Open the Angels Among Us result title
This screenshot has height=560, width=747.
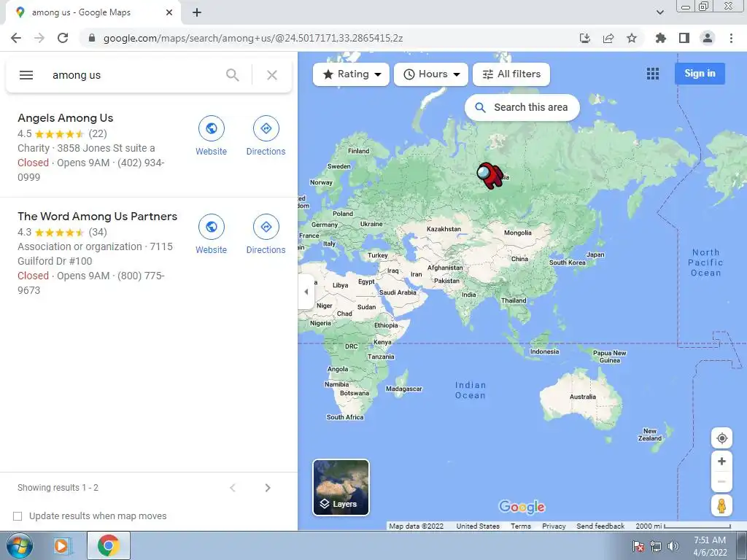(65, 118)
